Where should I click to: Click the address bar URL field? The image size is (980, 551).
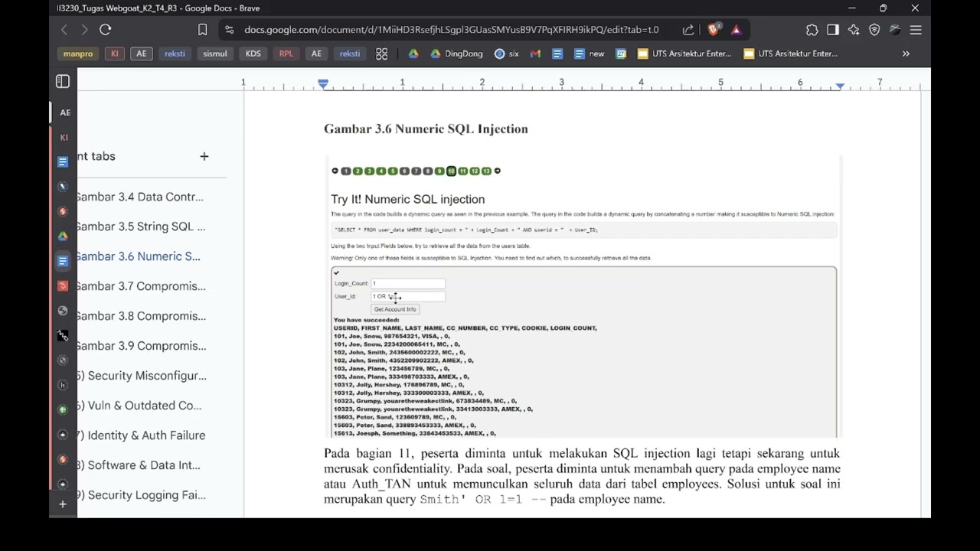pos(451,30)
